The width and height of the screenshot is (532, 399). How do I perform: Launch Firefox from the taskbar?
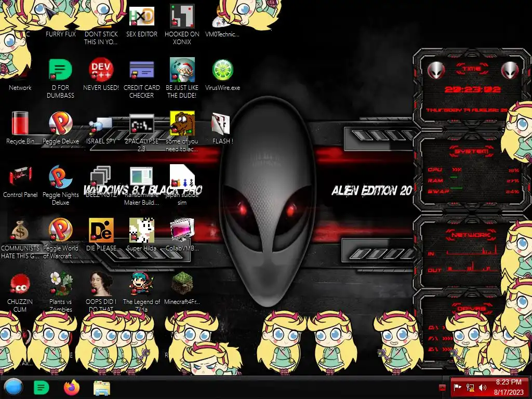point(72,387)
